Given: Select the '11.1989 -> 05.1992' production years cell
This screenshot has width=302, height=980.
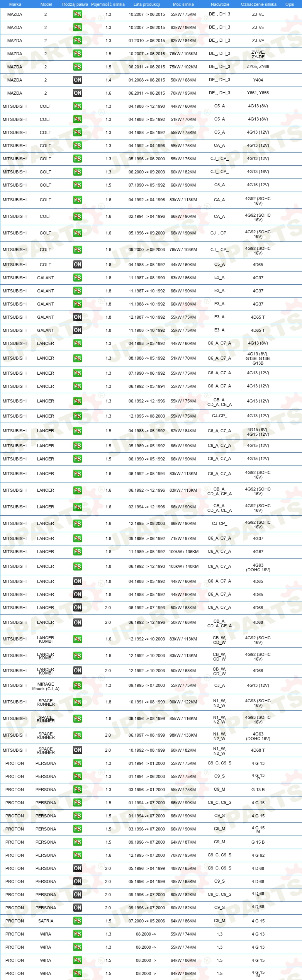Looking at the screenshot, I should click(147, 552).
